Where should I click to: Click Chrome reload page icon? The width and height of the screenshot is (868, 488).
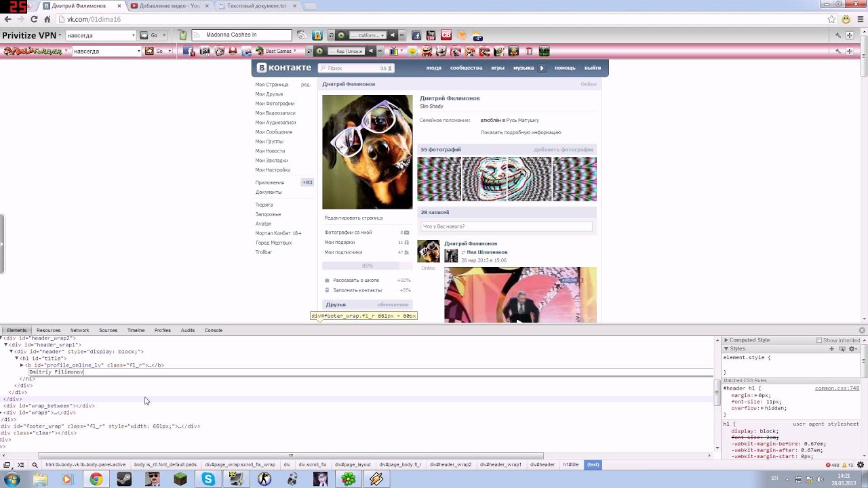point(33,19)
